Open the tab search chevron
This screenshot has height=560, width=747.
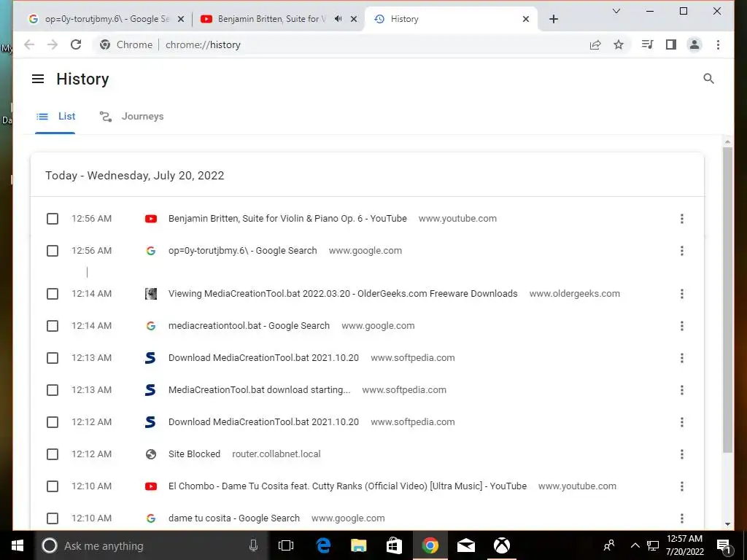click(616, 11)
